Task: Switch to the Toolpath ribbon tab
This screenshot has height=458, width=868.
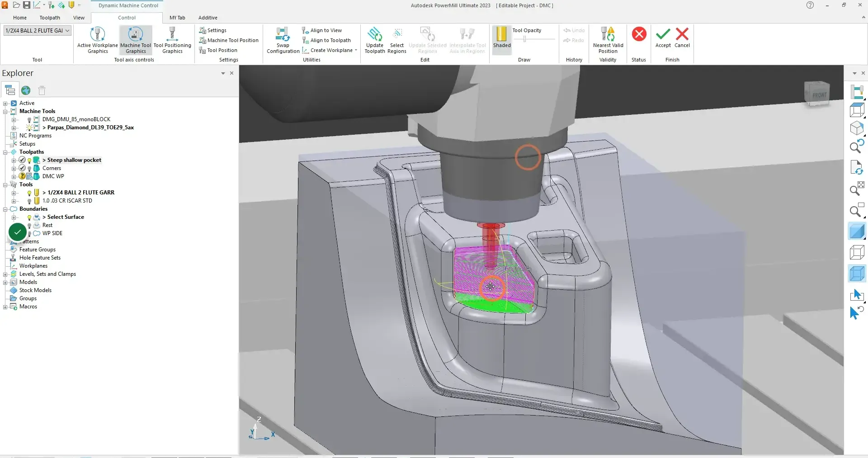Action: pos(50,18)
